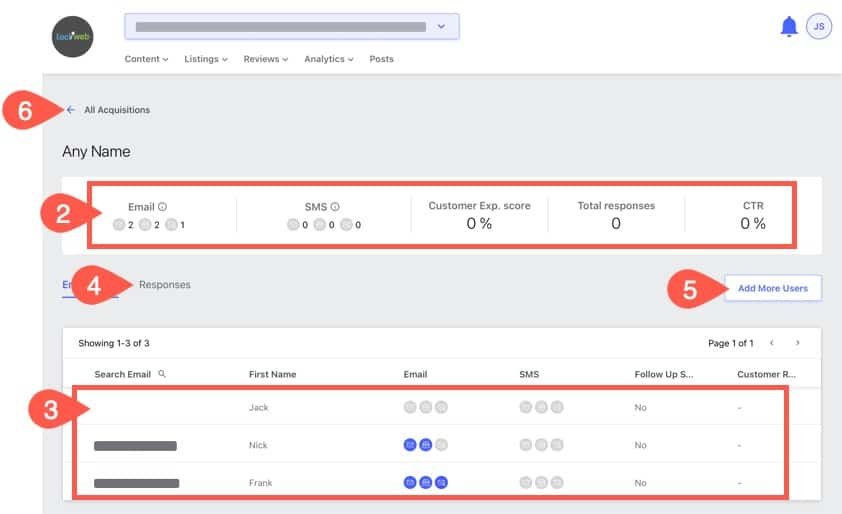The height and width of the screenshot is (514, 842).
Task: Click the Follow Up S... column header
Action: (664, 374)
